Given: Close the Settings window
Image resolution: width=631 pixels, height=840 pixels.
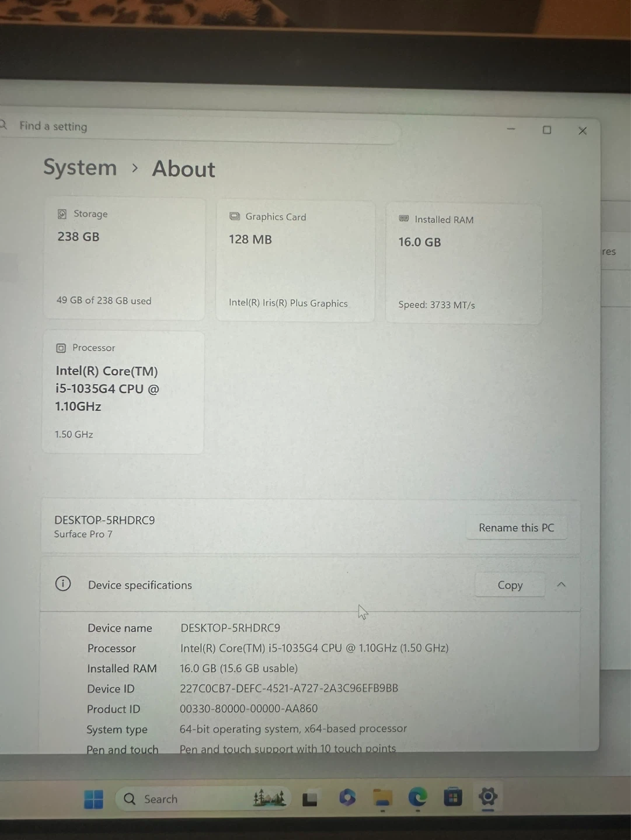Looking at the screenshot, I should click(583, 131).
